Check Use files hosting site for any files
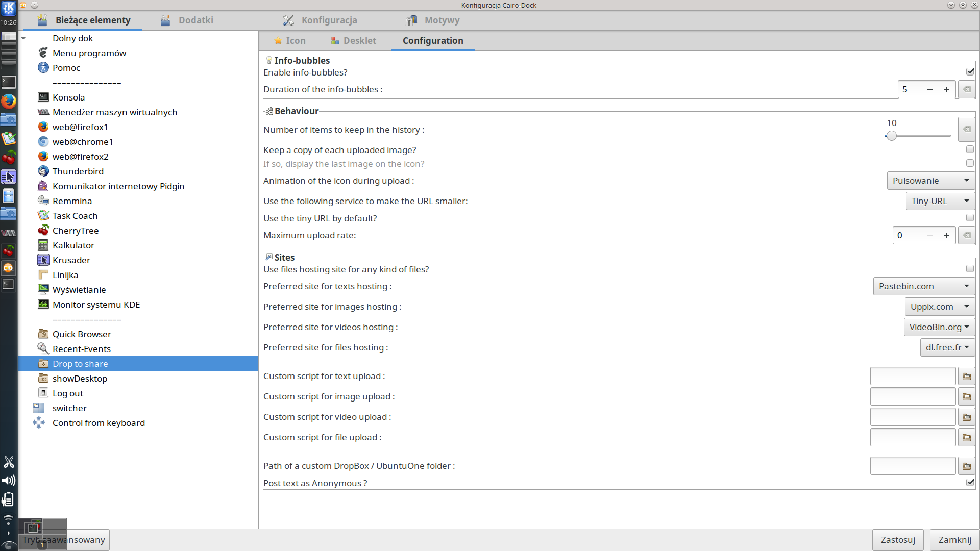Image resolution: width=980 pixels, height=551 pixels. (x=970, y=269)
